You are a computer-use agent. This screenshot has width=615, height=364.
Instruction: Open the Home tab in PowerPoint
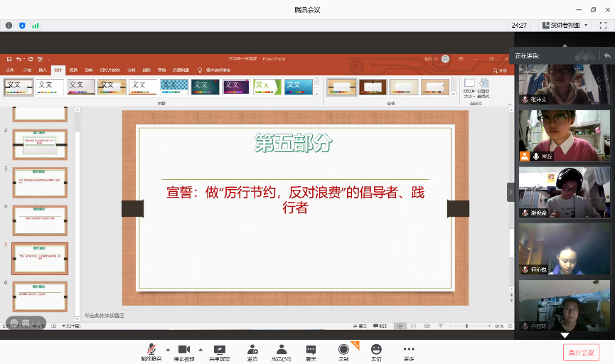(x=27, y=70)
